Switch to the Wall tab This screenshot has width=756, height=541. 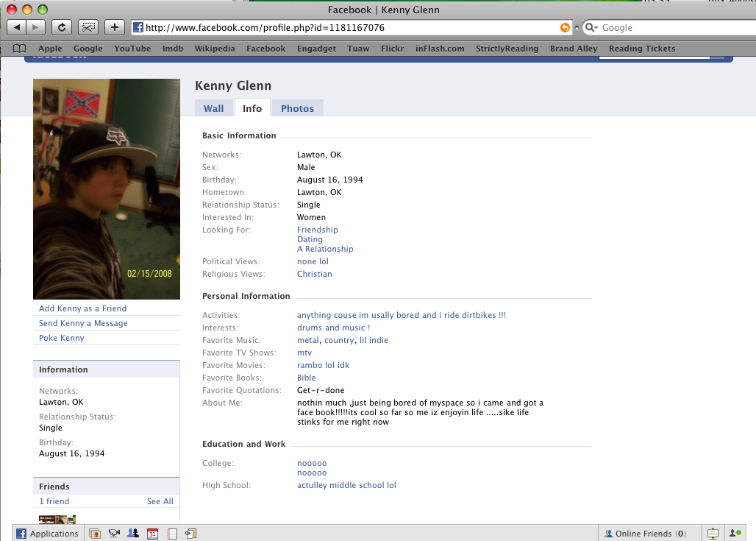point(213,108)
